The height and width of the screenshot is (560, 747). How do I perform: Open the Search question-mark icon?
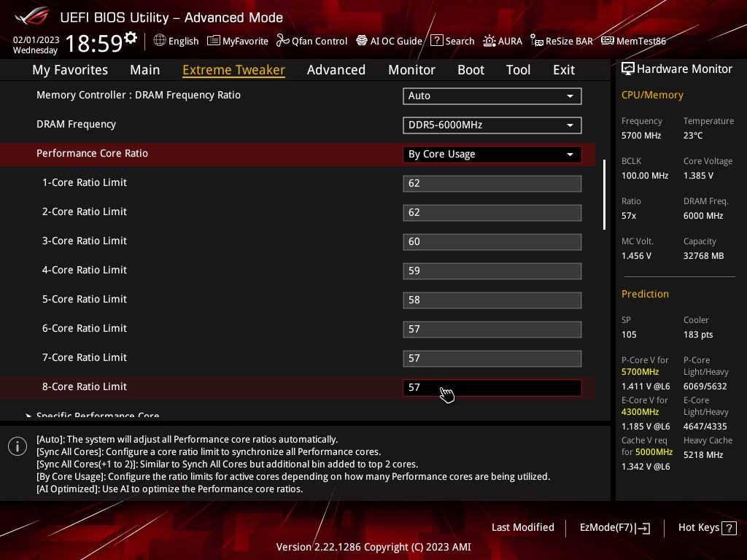pos(436,41)
